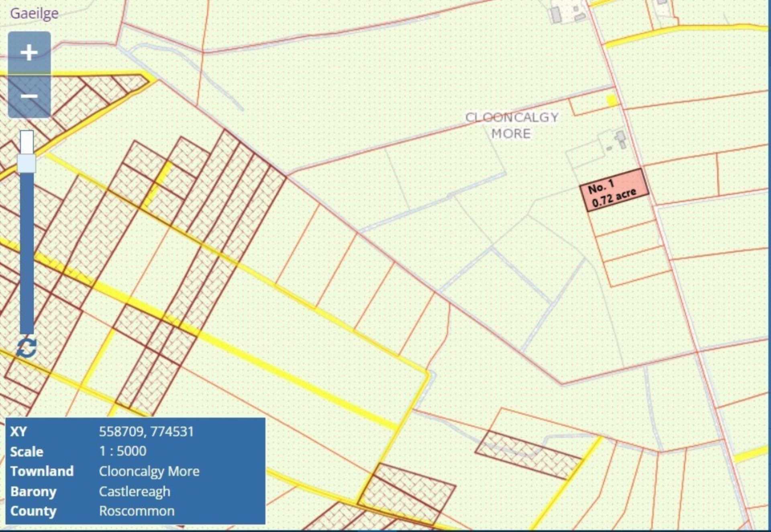Click Townland value Clooncalgy More in panel
The image size is (771, 532).
[149, 471]
